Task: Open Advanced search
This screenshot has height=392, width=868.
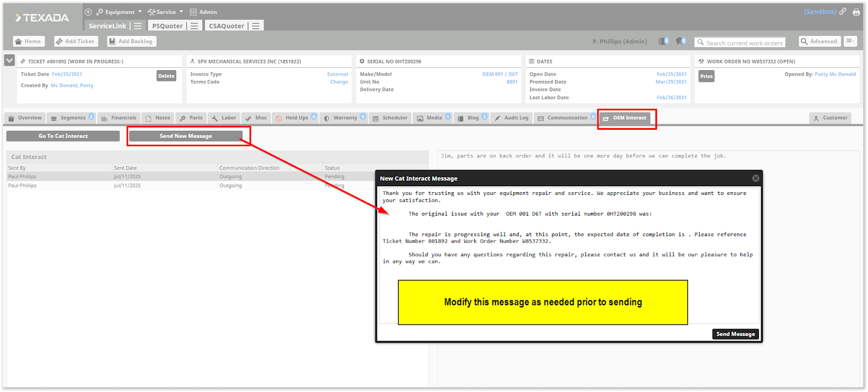Action: pyautogui.click(x=819, y=41)
